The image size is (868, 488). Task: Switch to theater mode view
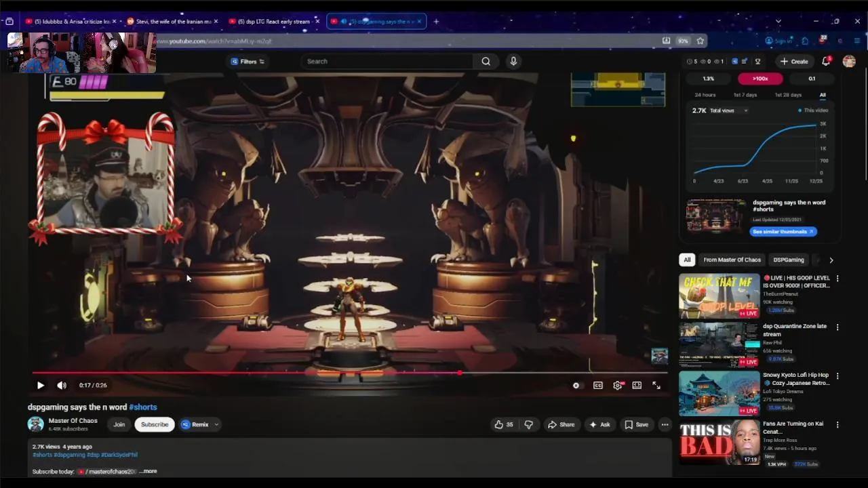(x=637, y=385)
